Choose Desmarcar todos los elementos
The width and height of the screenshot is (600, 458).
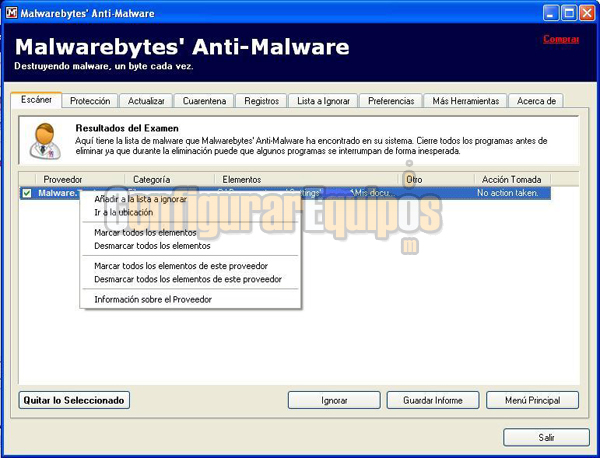click(x=190, y=246)
